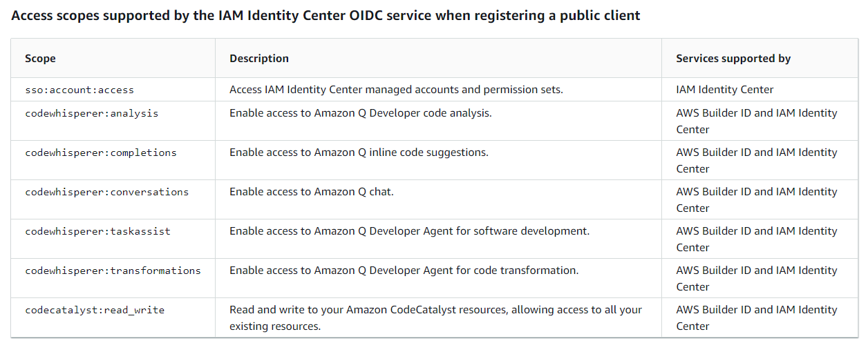This screenshot has height=343, width=868.
Task: Click the Amazon Q chat description text
Action: pos(311,192)
